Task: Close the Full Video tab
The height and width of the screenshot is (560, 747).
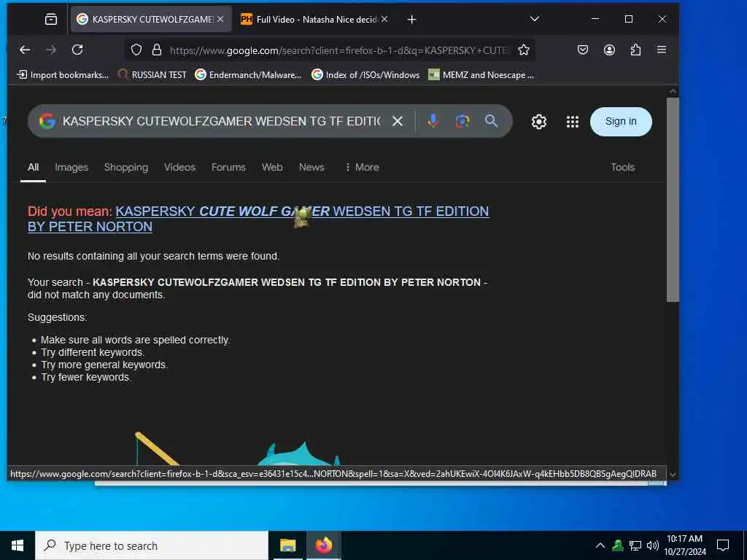Action: coord(384,19)
